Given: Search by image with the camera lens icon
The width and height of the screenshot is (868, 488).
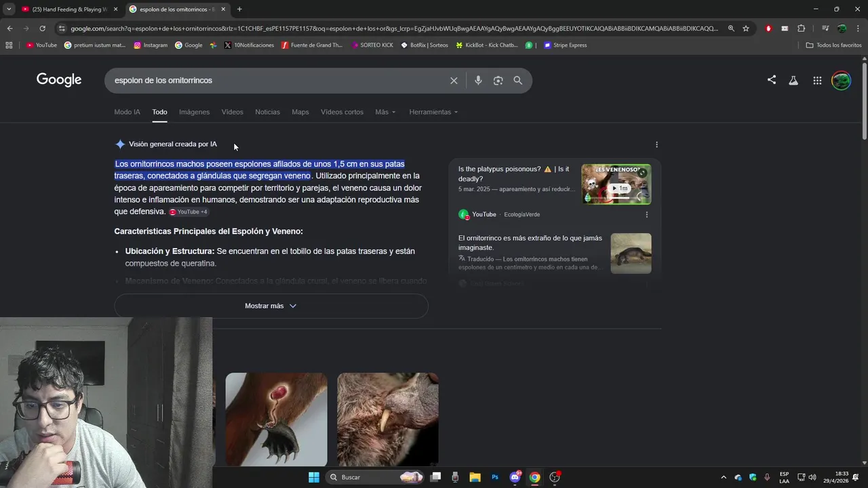Looking at the screenshot, I should click(498, 80).
